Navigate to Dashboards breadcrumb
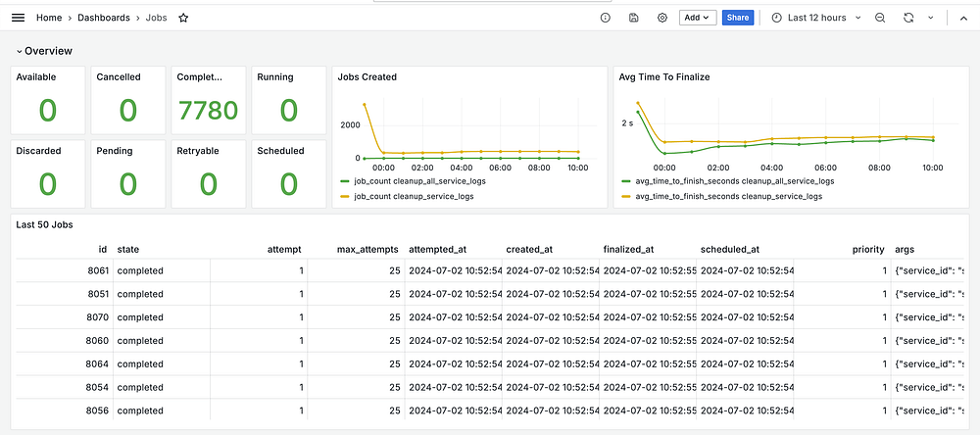 [x=105, y=18]
